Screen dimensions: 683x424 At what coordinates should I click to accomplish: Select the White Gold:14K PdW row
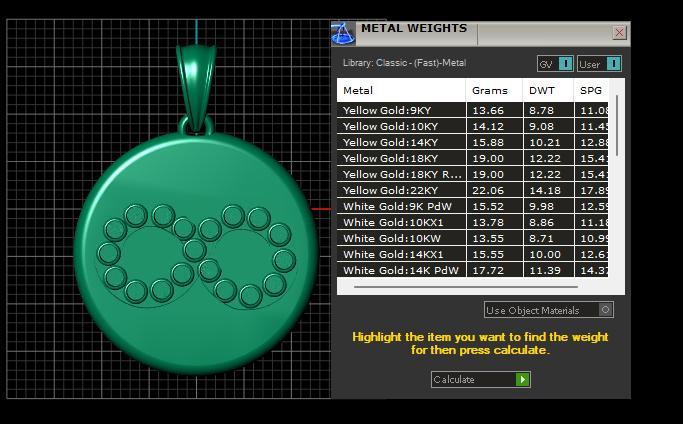point(473,270)
